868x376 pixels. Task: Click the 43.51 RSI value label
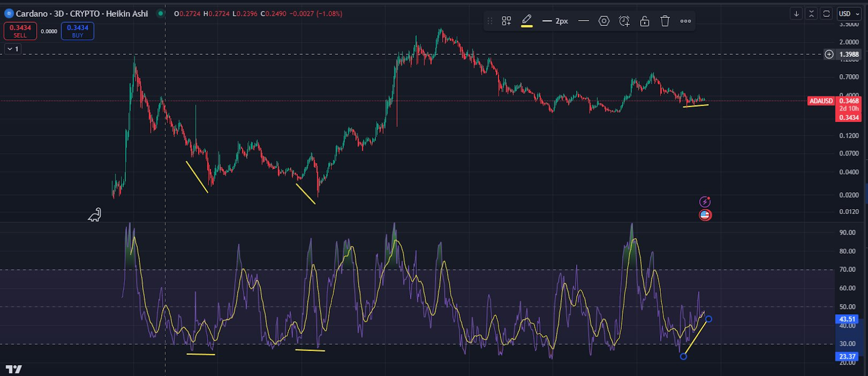pyautogui.click(x=847, y=319)
